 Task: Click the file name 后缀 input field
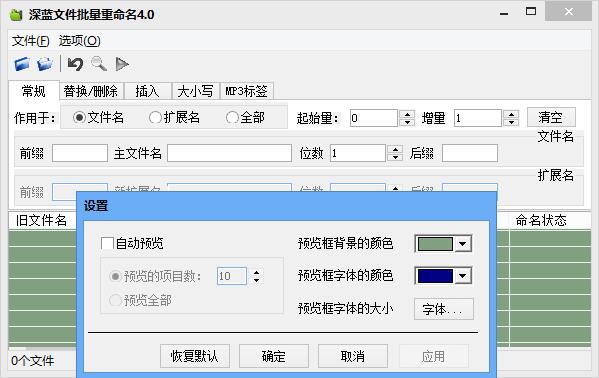[470, 153]
